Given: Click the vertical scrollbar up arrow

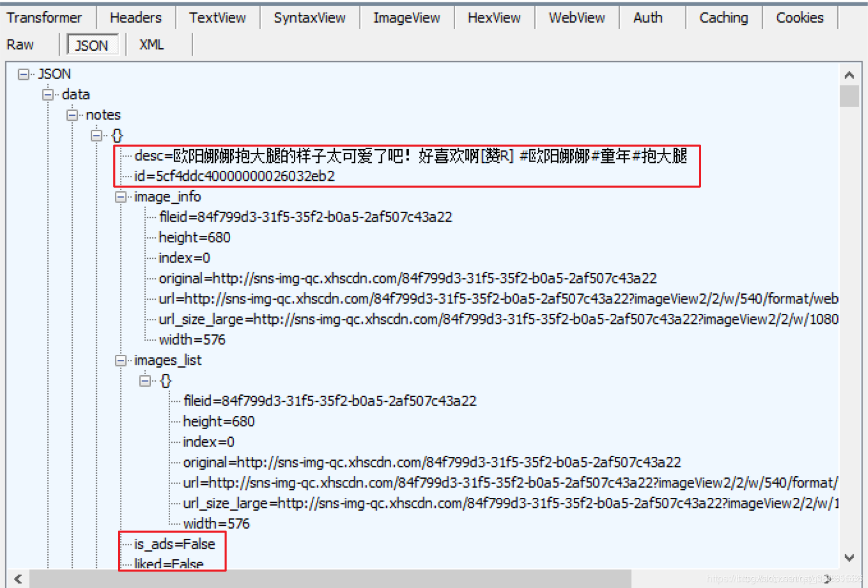Looking at the screenshot, I should [850, 75].
